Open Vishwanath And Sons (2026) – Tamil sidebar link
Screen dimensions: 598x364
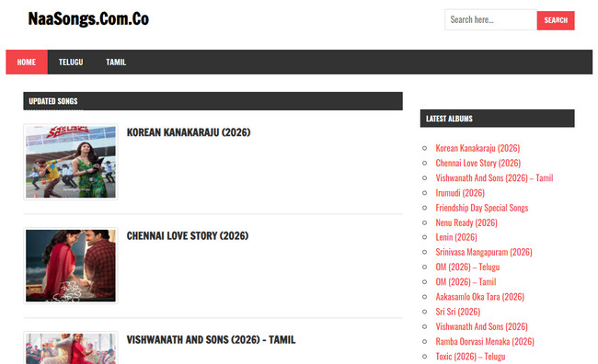tap(494, 178)
